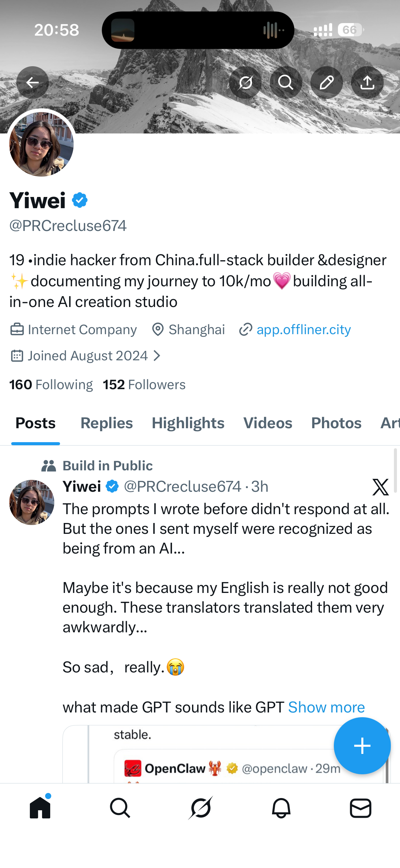Open the Home tab in bottom bar
400x868 pixels.
pyautogui.click(x=40, y=808)
